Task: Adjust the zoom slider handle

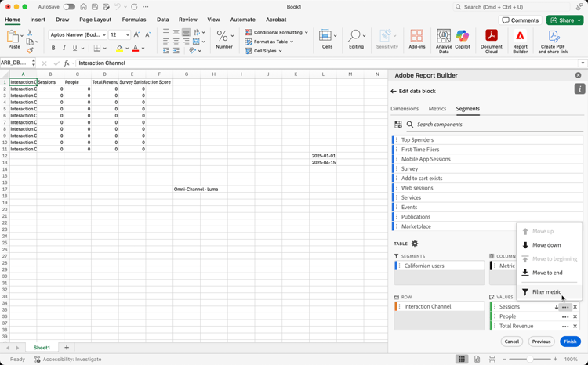Action: (529, 359)
